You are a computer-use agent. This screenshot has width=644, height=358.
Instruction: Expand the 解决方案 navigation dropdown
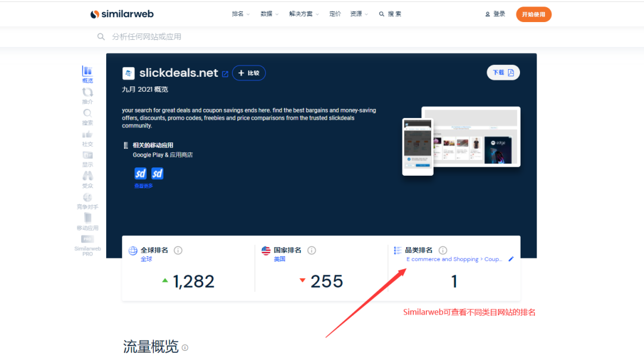(x=304, y=14)
